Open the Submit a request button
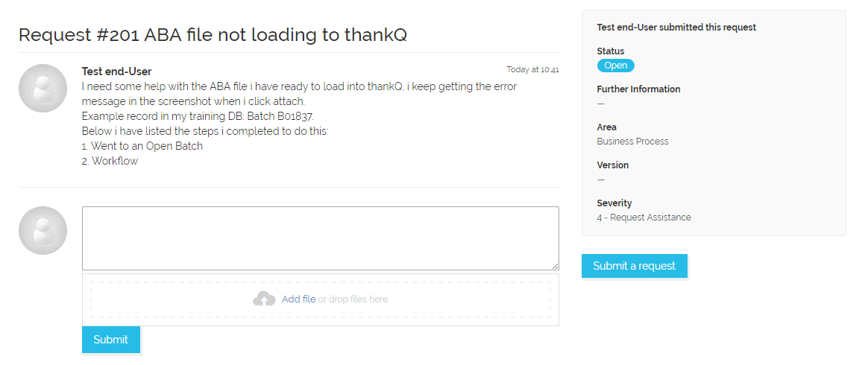868x365 pixels. click(x=634, y=266)
